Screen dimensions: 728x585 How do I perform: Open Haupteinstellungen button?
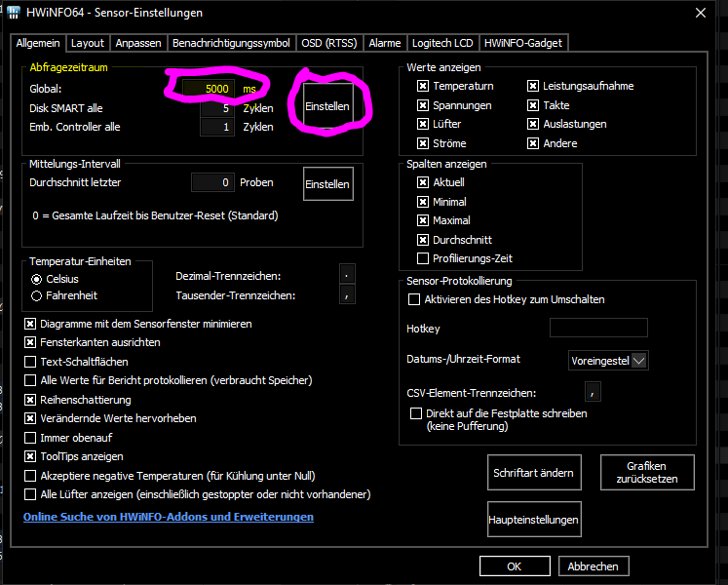click(534, 520)
